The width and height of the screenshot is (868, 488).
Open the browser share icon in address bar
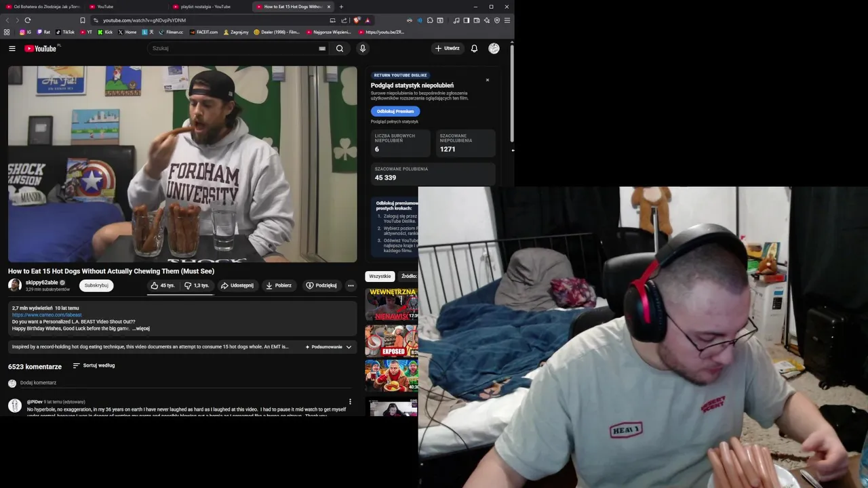(344, 20)
